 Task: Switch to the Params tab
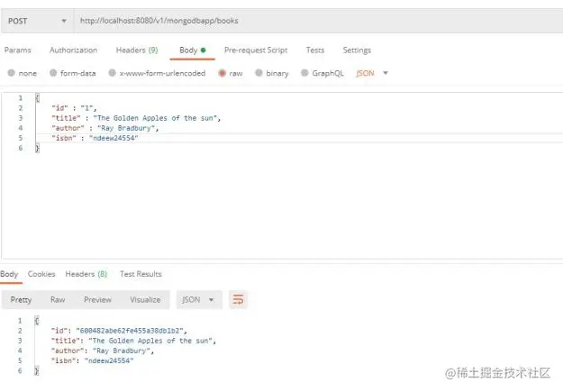point(18,50)
